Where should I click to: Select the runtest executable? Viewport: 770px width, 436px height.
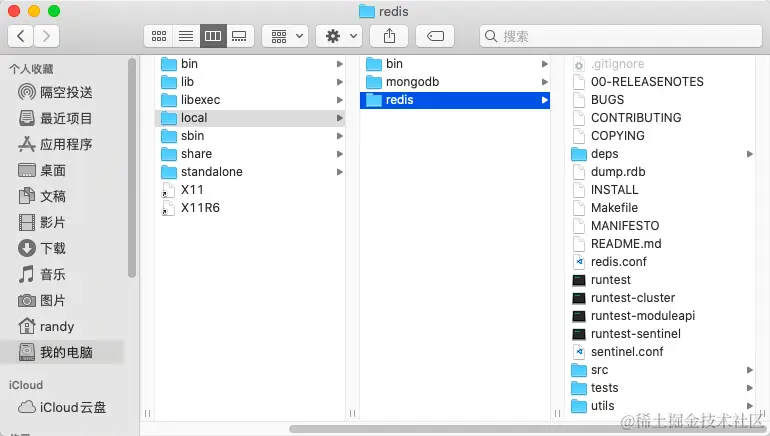660,280
